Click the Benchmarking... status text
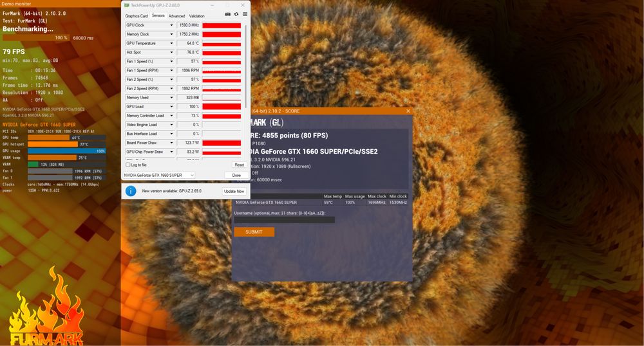 pos(28,29)
